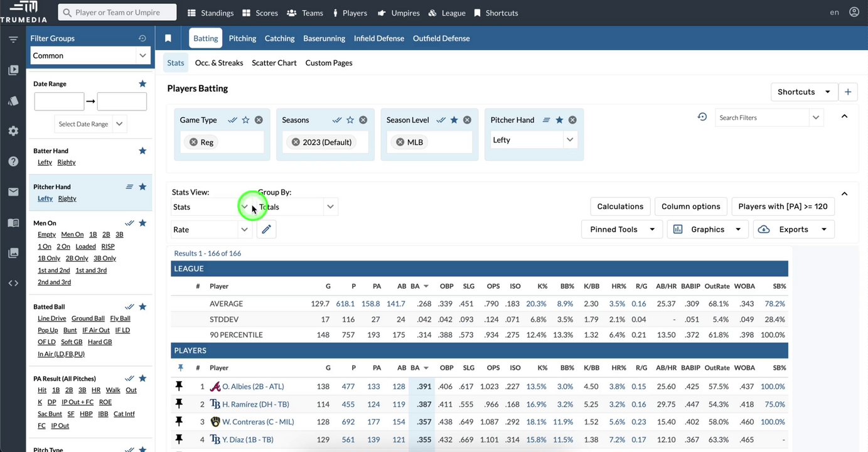The height and width of the screenshot is (452, 868).
Task: Click the Calculations button
Action: [x=620, y=207]
